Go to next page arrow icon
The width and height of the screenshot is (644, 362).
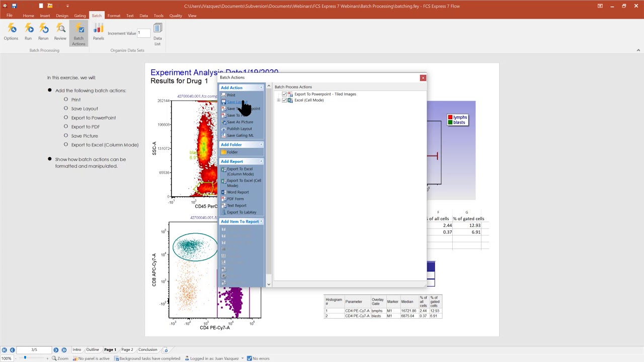56,350
